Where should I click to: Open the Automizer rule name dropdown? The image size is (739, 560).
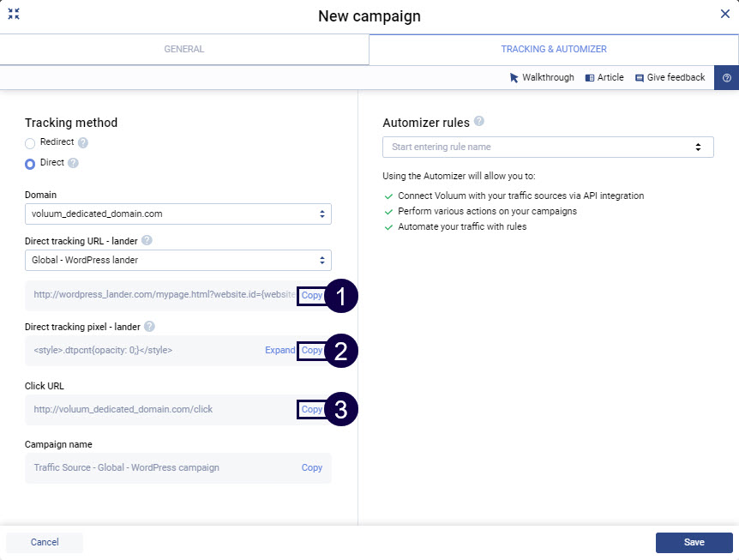click(x=548, y=147)
